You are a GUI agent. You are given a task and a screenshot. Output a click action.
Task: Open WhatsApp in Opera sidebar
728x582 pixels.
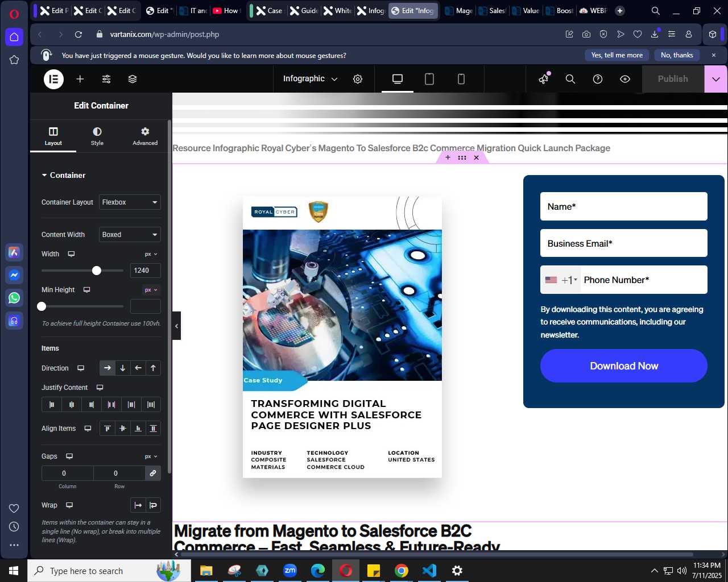[x=14, y=298]
